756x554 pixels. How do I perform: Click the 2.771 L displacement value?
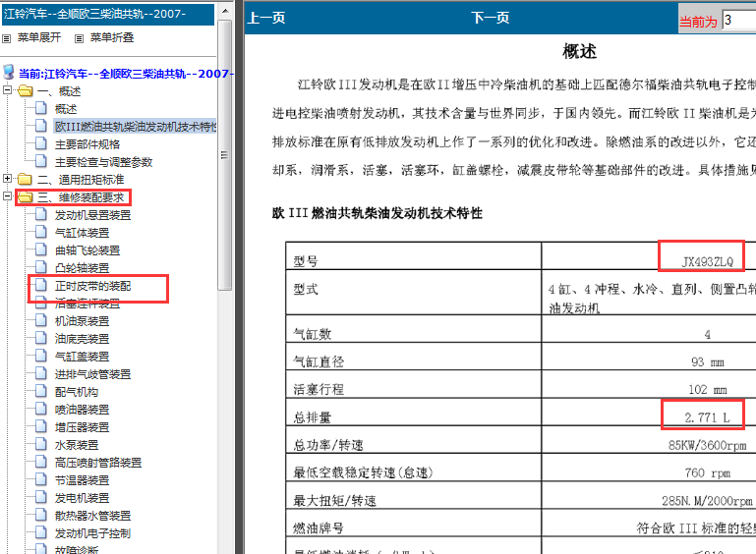(707, 417)
